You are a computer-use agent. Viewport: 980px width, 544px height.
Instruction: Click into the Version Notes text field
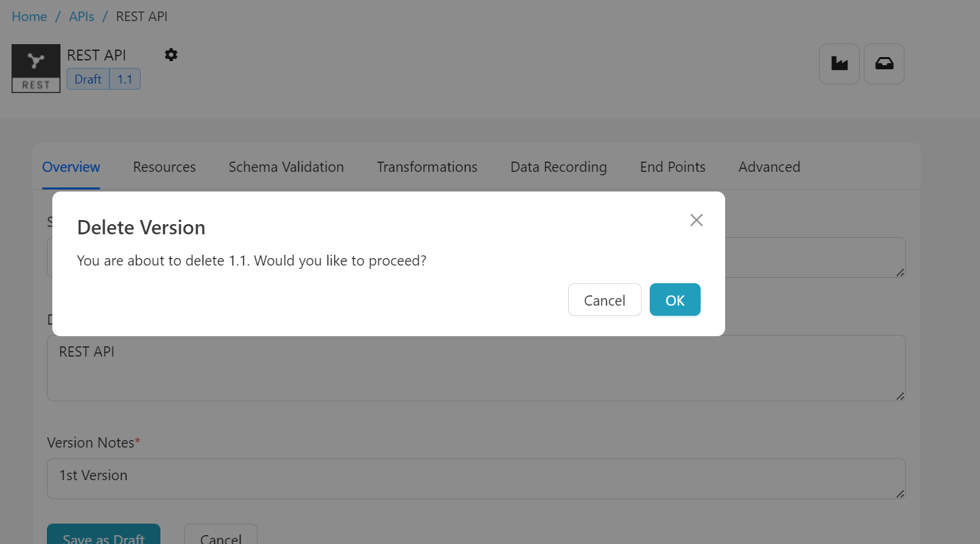click(476, 478)
